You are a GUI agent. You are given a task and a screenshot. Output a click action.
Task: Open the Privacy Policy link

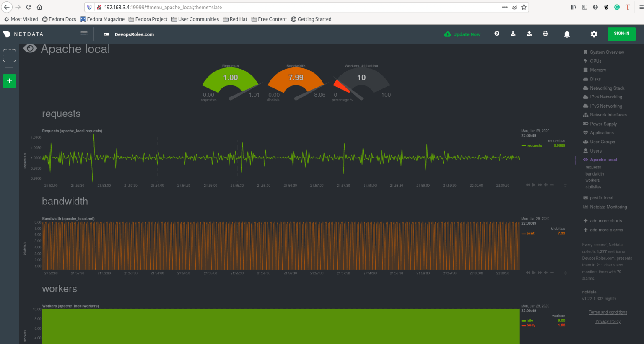pyautogui.click(x=608, y=321)
